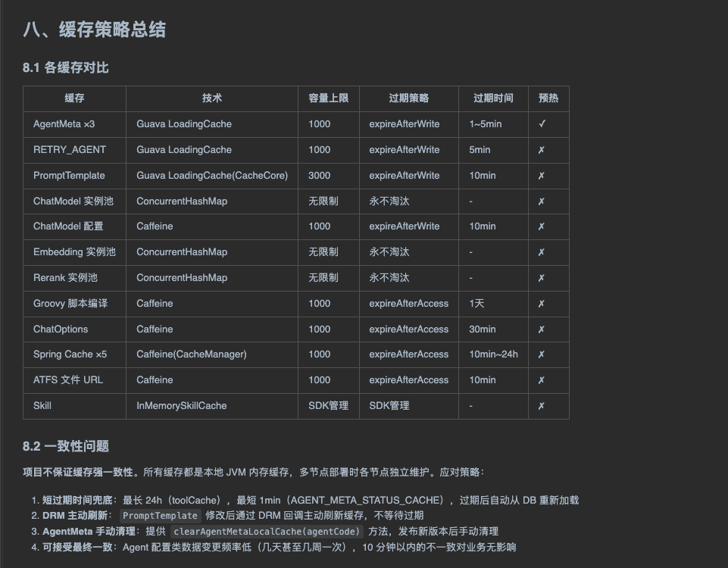Click inline code PromptTemplate
The height and width of the screenshot is (568, 728).
tap(160, 516)
